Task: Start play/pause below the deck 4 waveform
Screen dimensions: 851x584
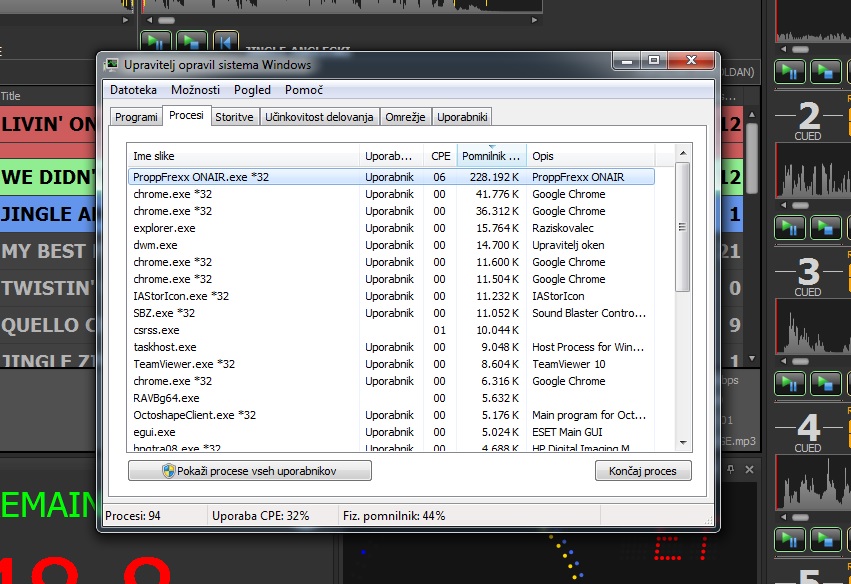Action: click(x=790, y=539)
